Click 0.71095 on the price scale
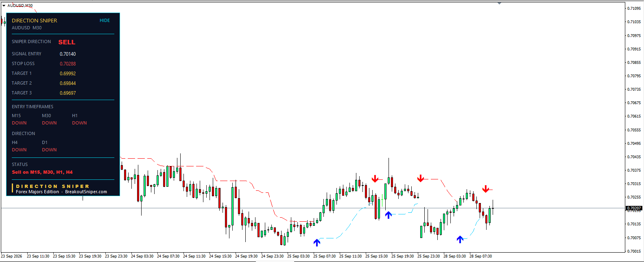Image resolution: width=644 pixels, height=262 pixels. point(634,9)
